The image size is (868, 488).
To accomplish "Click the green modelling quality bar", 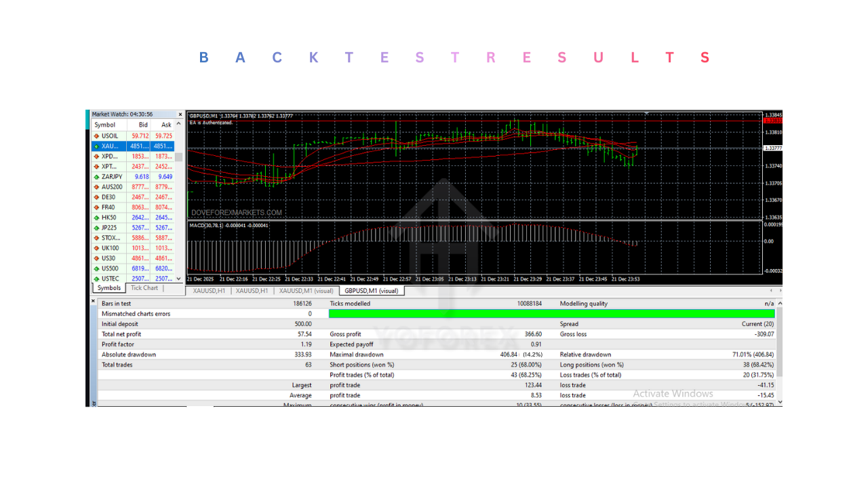I will [553, 313].
